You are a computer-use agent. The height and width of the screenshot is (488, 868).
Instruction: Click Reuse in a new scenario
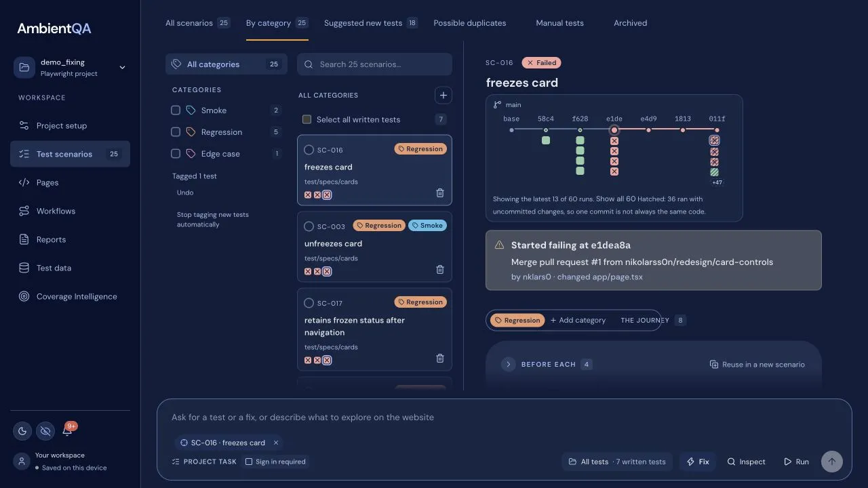[757, 365]
